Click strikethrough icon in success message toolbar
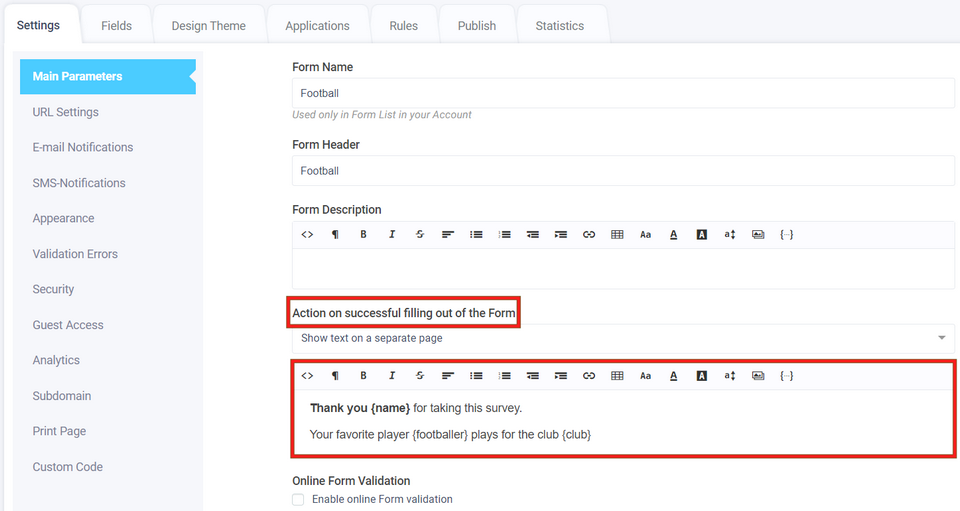The height and width of the screenshot is (511, 960). [x=420, y=376]
